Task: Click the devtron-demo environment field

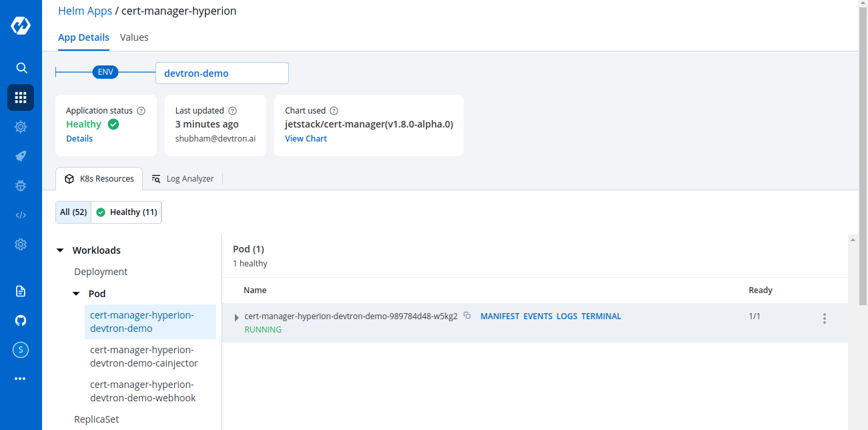Action: (222, 73)
